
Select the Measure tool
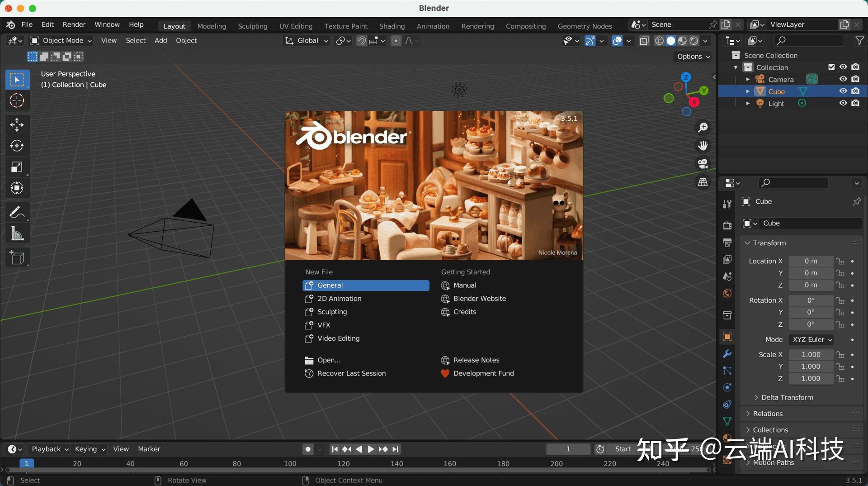[17, 233]
